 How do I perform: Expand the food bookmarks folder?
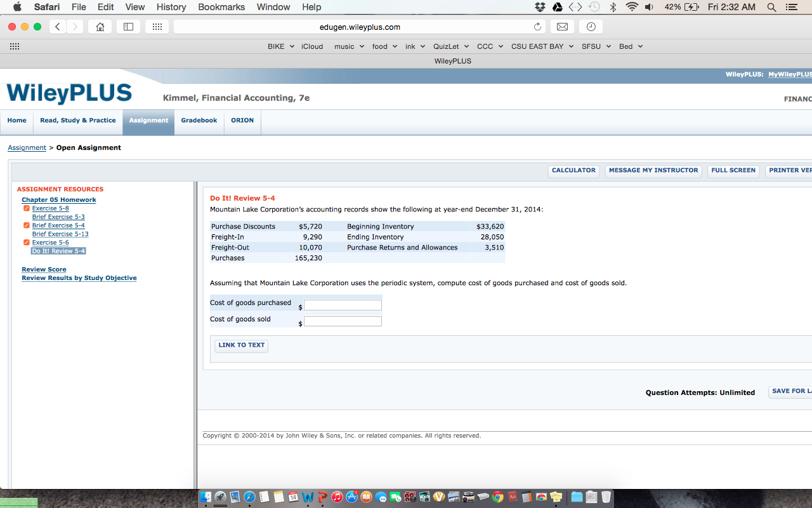pyautogui.click(x=384, y=46)
